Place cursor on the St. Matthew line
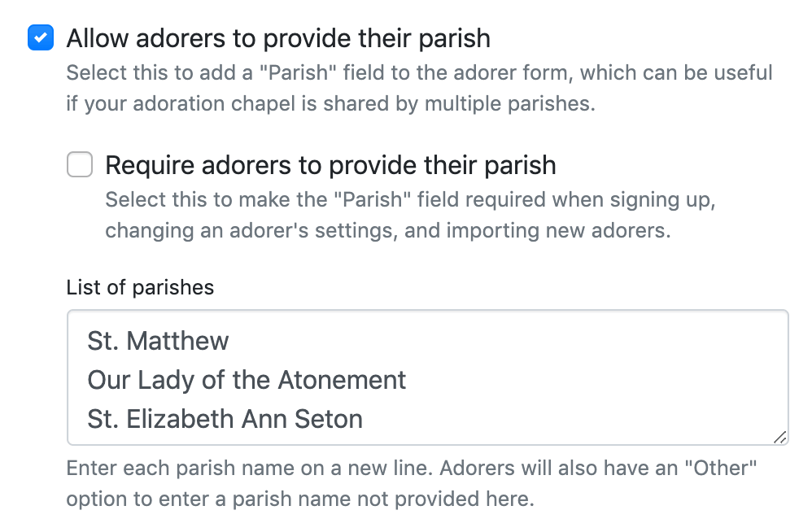This screenshot has width=812, height=532. click(159, 340)
